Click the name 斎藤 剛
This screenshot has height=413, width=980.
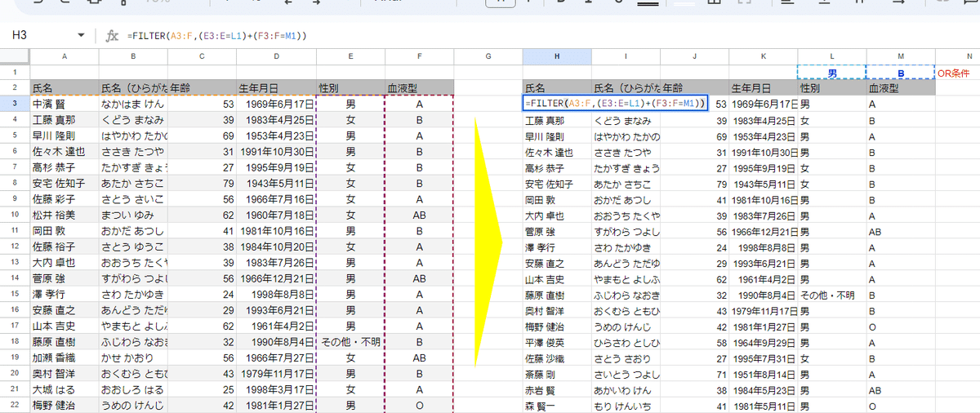click(x=541, y=374)
